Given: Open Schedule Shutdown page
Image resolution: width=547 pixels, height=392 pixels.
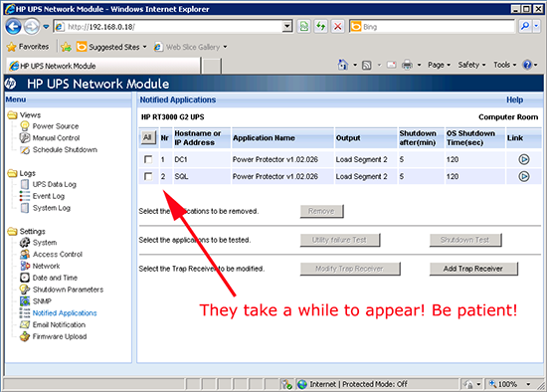Looking at the screenshot, I should 65,150.
